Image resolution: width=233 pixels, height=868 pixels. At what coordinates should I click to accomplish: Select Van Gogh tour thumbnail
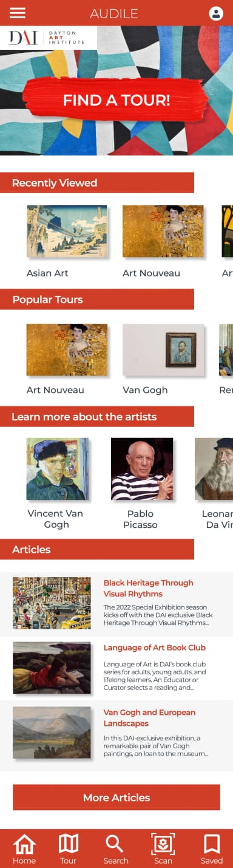(x=163, y=350)
